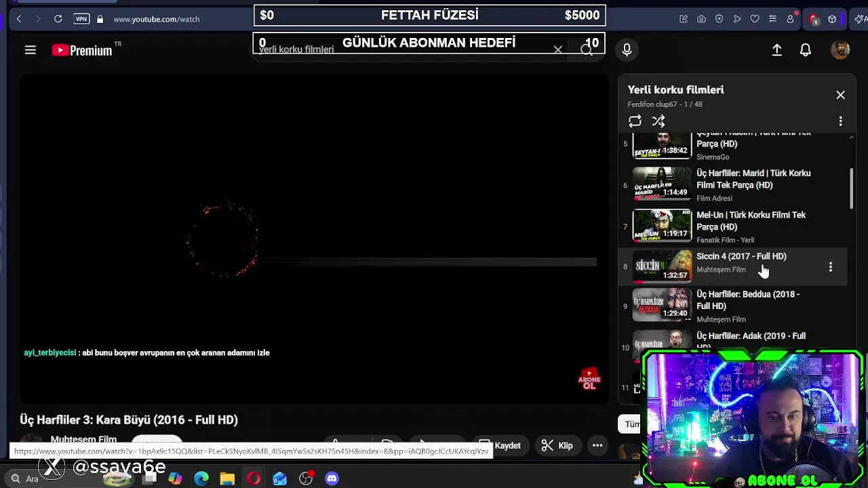The width and height of the screenshot is (868, 488).
Task: Click the search magnifier button
Action: [587, 50]
